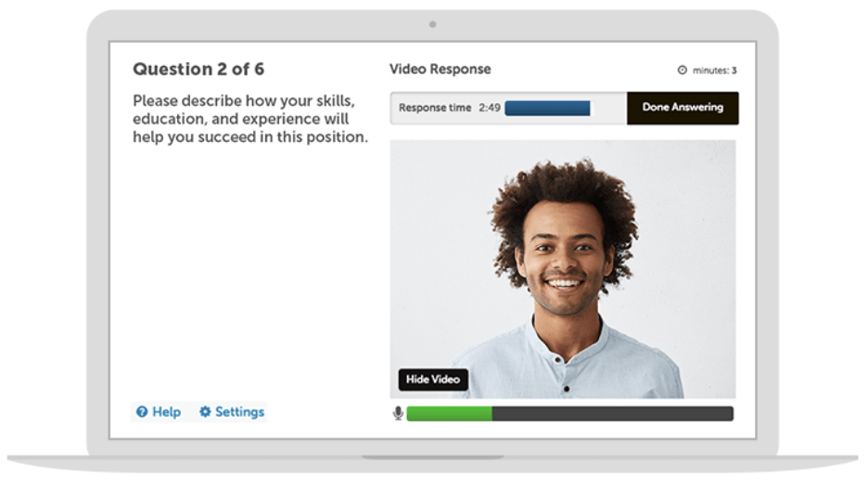Viewport: 868px width, 490px height.
Task: Hide the video preview
Action: (433, 380)
